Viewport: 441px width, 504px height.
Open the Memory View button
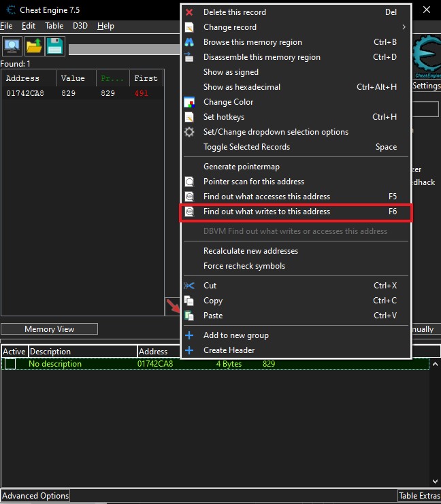coord(49,329)
